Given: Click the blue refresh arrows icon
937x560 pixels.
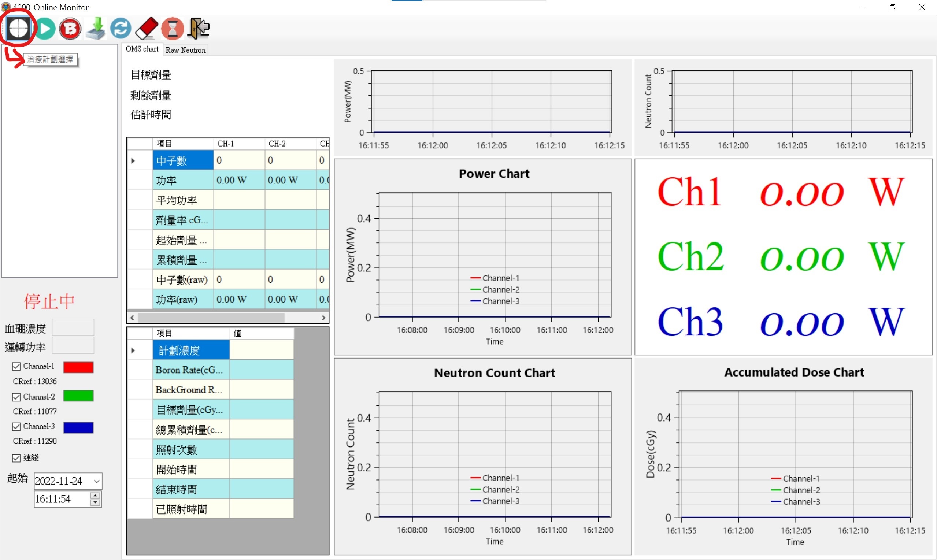Looking at the screenshot, I should click(x=121, y=28).
